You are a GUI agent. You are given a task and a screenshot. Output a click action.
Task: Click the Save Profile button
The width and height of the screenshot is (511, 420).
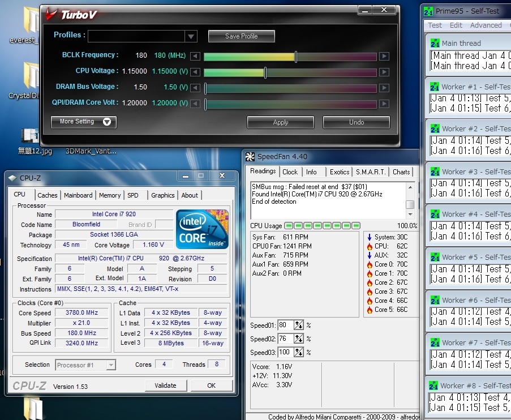(241, 36)
